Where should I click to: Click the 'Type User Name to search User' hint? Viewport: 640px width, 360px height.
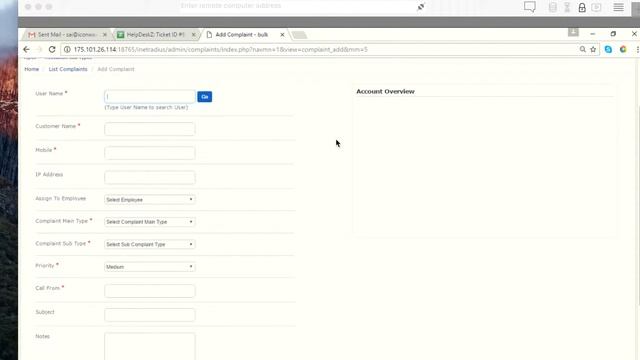pyautogui.click(x=146, y=107)
